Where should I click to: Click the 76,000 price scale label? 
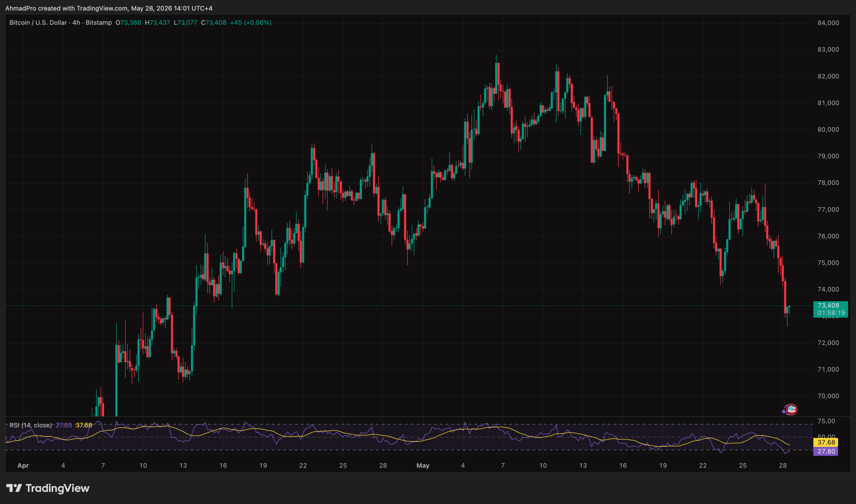pos(828,236)
